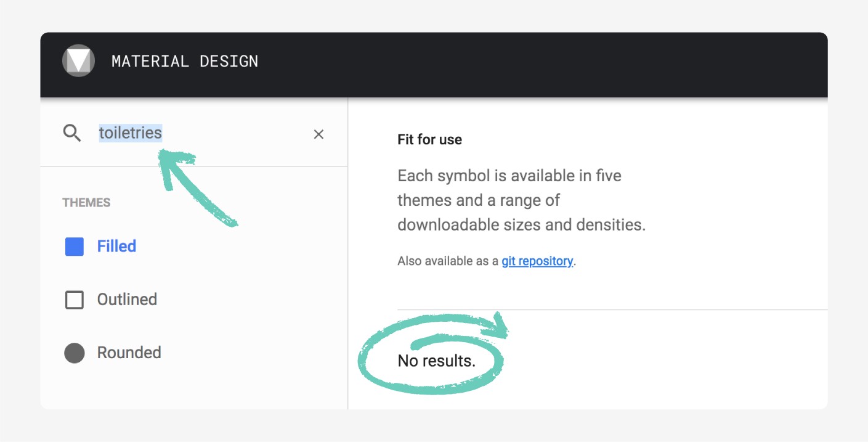
Task: Click the teal arrowhead above "No results."
Action: [498, 326]
